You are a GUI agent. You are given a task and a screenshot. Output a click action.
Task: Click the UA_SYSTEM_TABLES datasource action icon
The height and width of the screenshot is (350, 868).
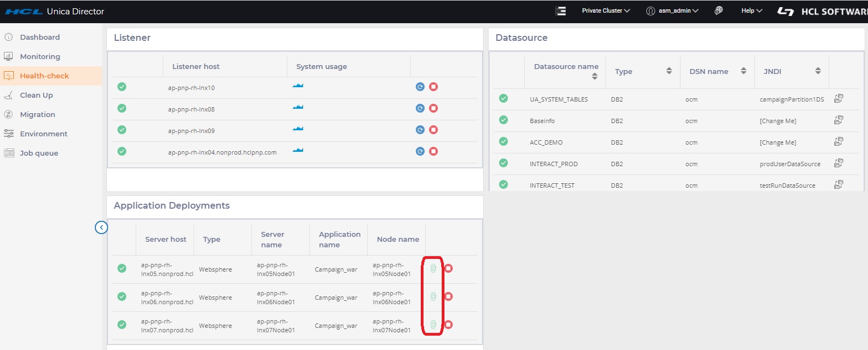click(x=838, y=99)
